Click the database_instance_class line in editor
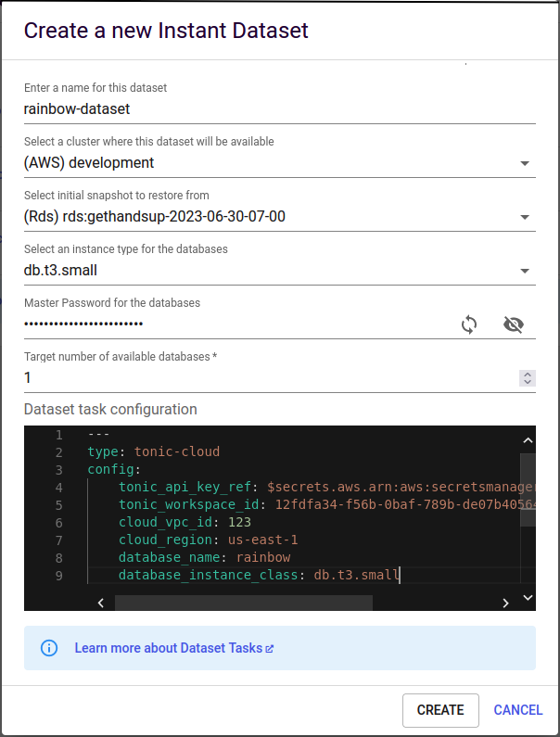 259,576
